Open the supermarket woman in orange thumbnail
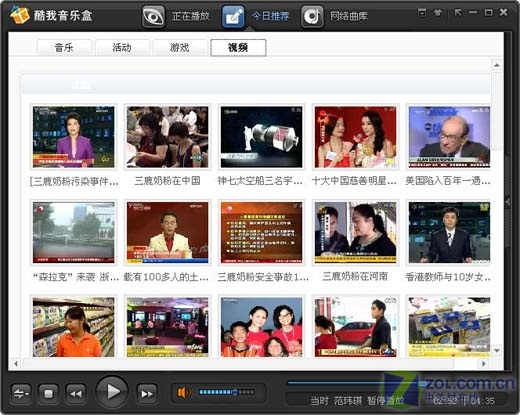This screenshot has height=415, width=520. tap(74, 327)
